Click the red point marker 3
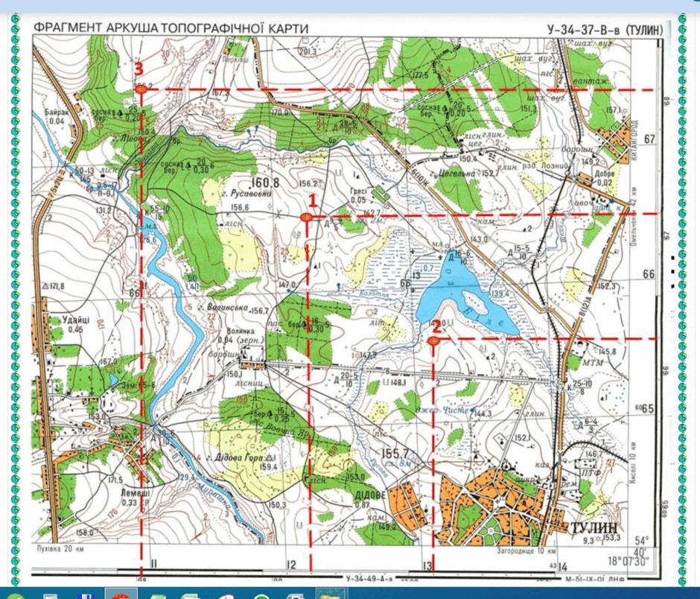This screenshot has width=700, height=599. 141,90
